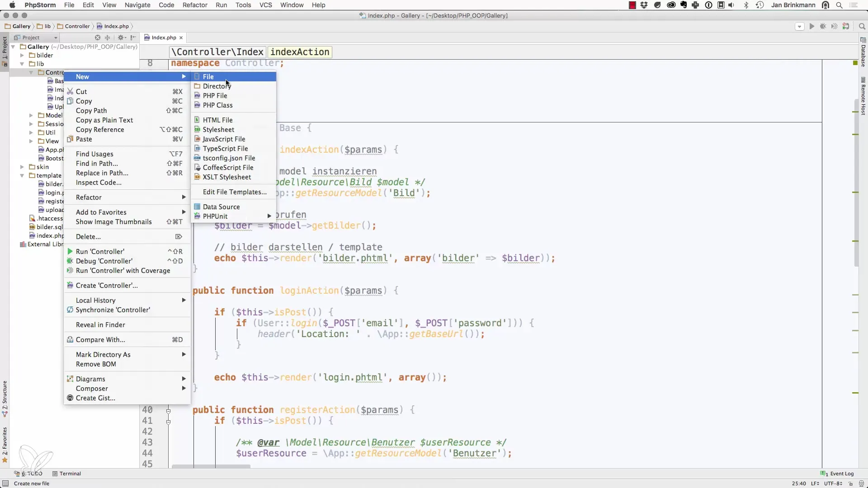The image size is (868, 488).
Task: Click the Compare With icon
Action: click(70, 340)
